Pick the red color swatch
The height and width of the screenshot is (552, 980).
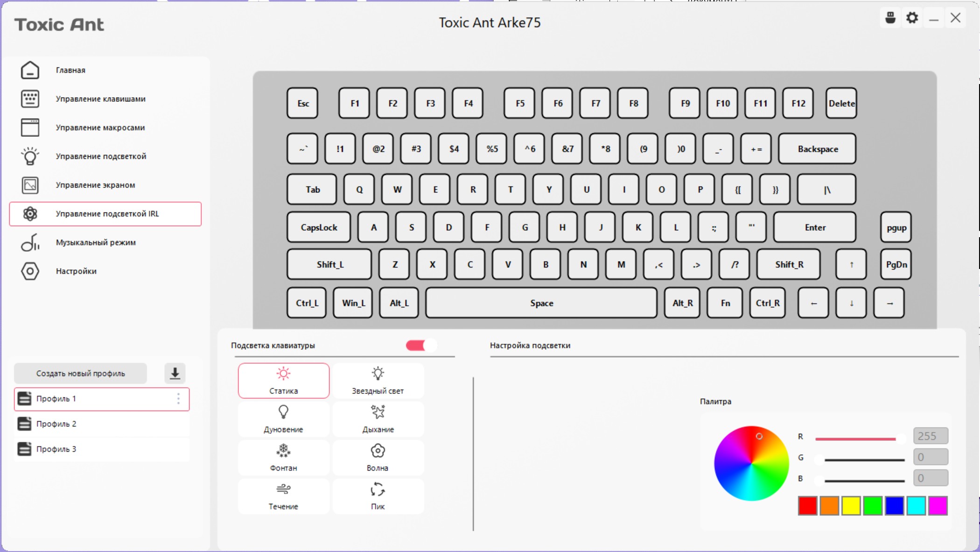coord(807,506)
